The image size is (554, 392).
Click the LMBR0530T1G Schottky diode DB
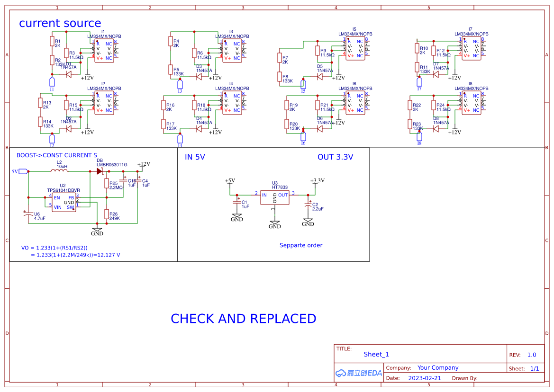tap(100, 171)
